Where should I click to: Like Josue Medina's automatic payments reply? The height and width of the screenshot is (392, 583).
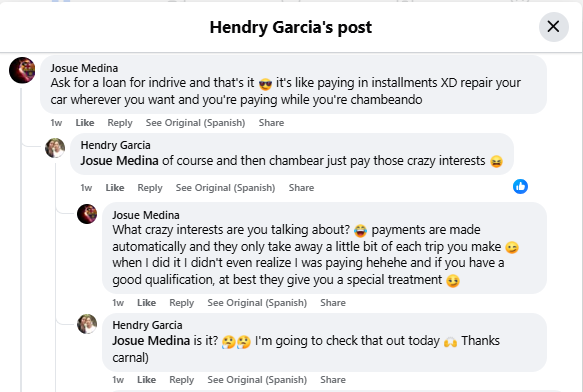pyautogui.click(x=146, y=303)
